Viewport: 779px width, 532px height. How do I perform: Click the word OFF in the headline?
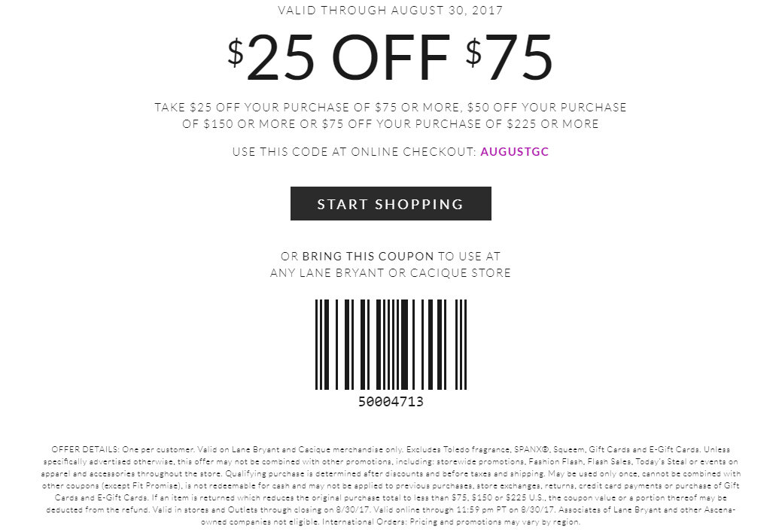tap(390, 57)
